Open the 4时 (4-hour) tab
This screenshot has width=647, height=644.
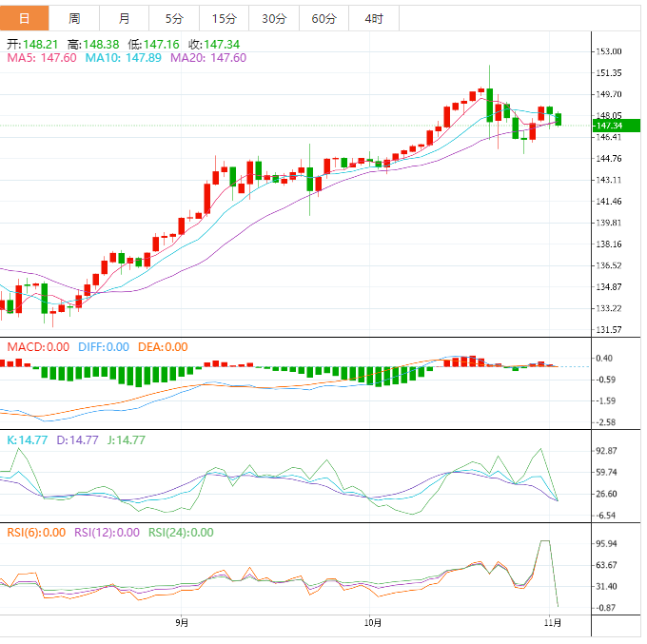click(x=374, y=18)
